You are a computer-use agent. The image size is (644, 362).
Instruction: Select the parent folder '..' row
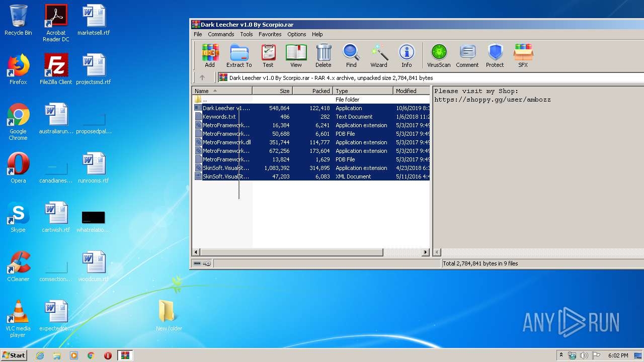tap(311, 100)
